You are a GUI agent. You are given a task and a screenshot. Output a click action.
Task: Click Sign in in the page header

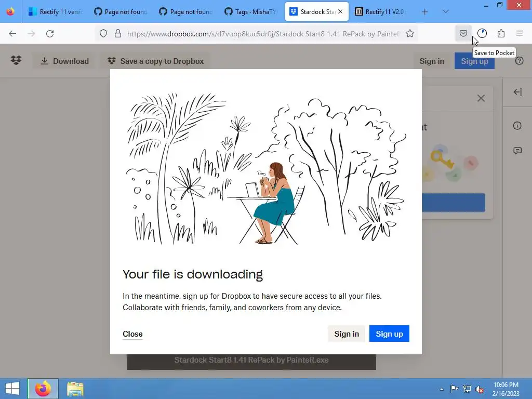(432, 61)
